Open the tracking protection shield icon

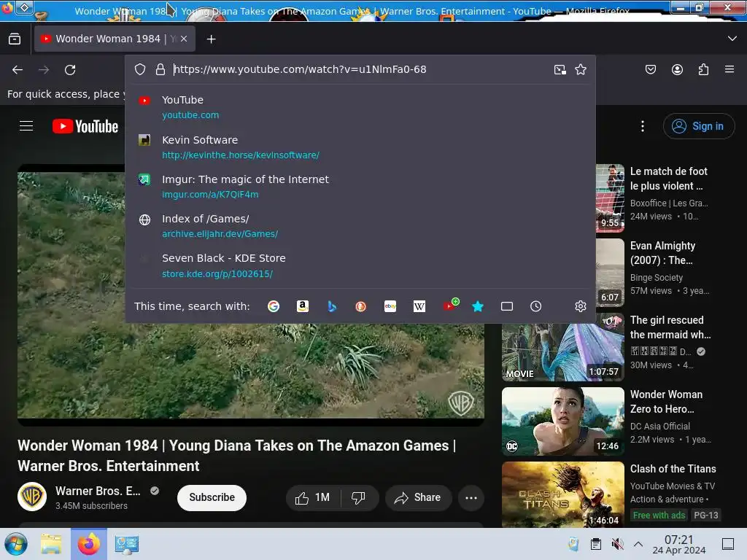[139, 69]
